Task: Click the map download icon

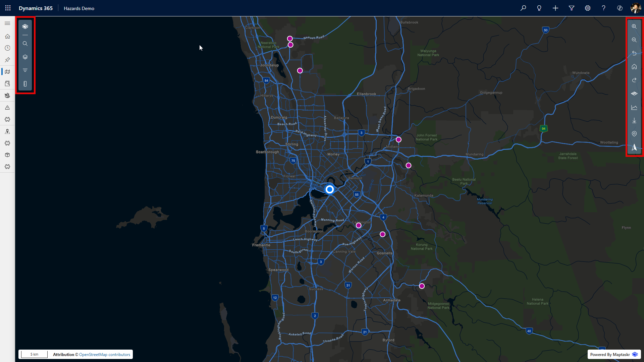Action: pyautogui.click(x=634, y=120)
